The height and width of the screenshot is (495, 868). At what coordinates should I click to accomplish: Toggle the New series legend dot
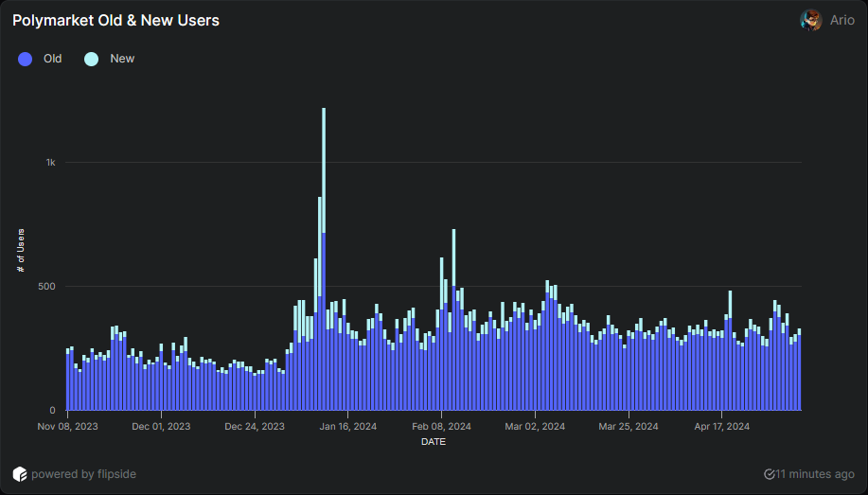point(91,59)
